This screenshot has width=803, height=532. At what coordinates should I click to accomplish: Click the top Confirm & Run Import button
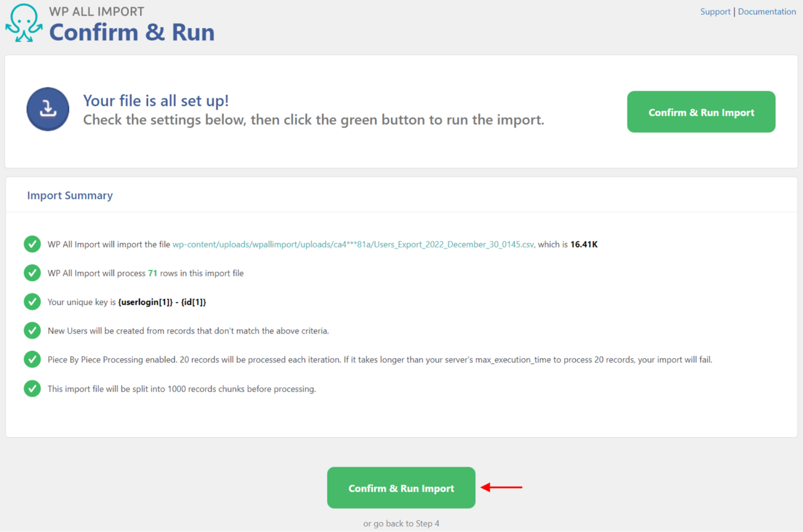click(x=701, y=112)
